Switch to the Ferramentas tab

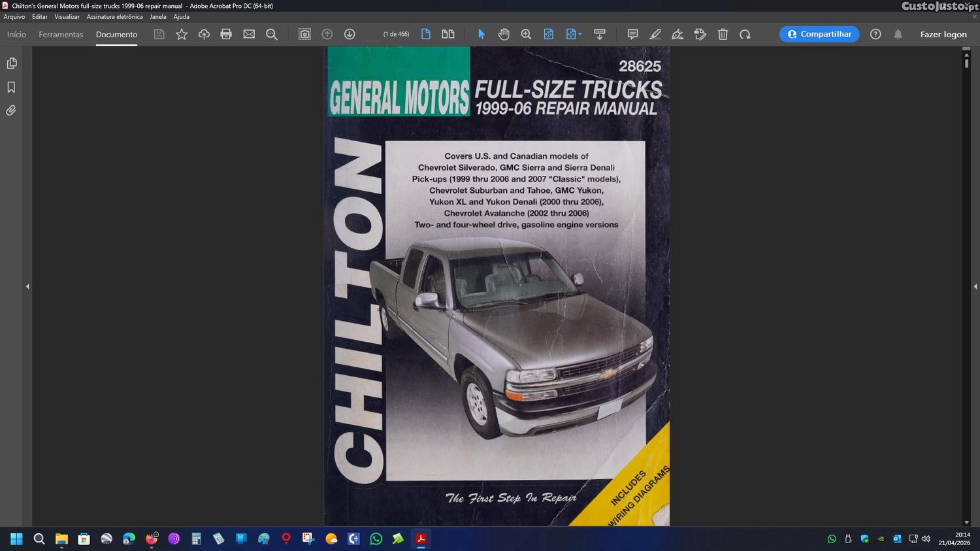(61, 34)
